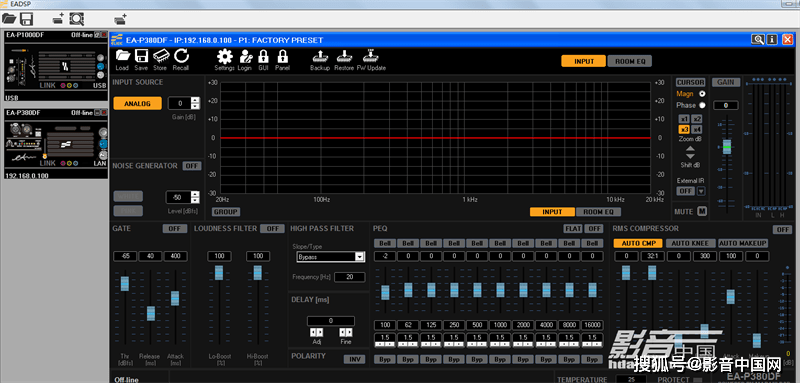
Task: Select INPUT tab below the graph
Action: click(x=552, y=212)
